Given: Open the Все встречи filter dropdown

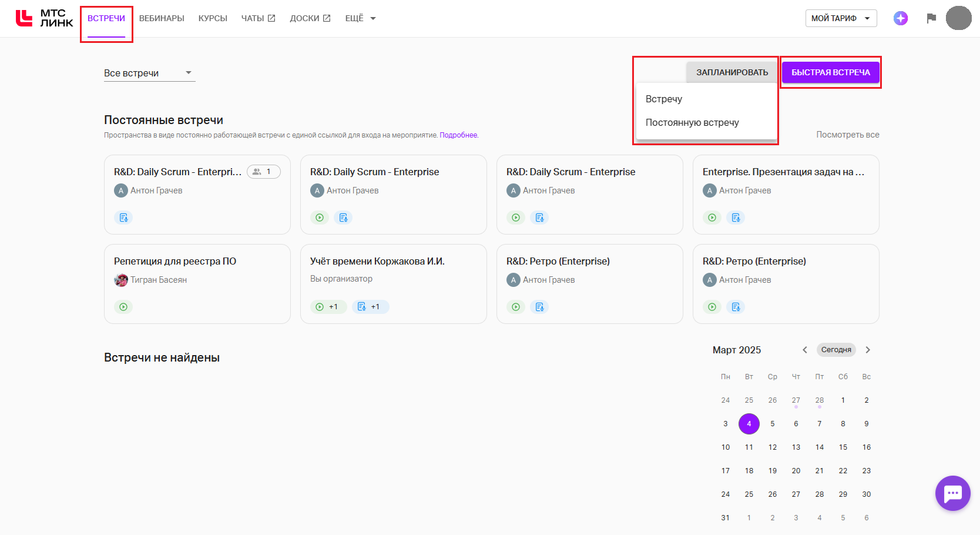Looking at the screenshot, I should point(149,73).
